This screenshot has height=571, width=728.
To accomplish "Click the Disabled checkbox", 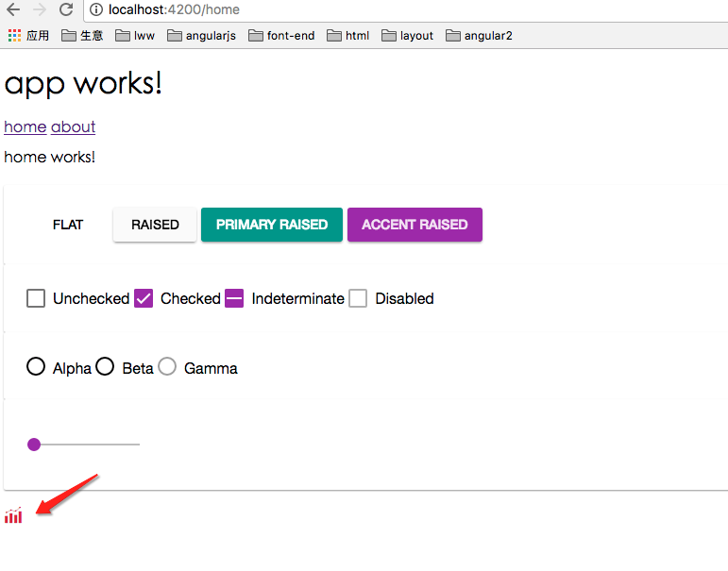I will [x=358, y=298].
